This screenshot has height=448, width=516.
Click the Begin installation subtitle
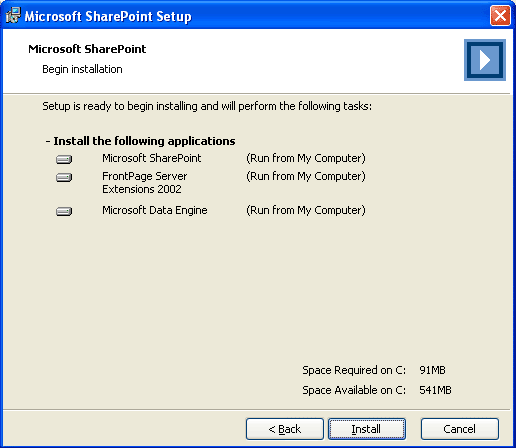click(x=82, y=69)
